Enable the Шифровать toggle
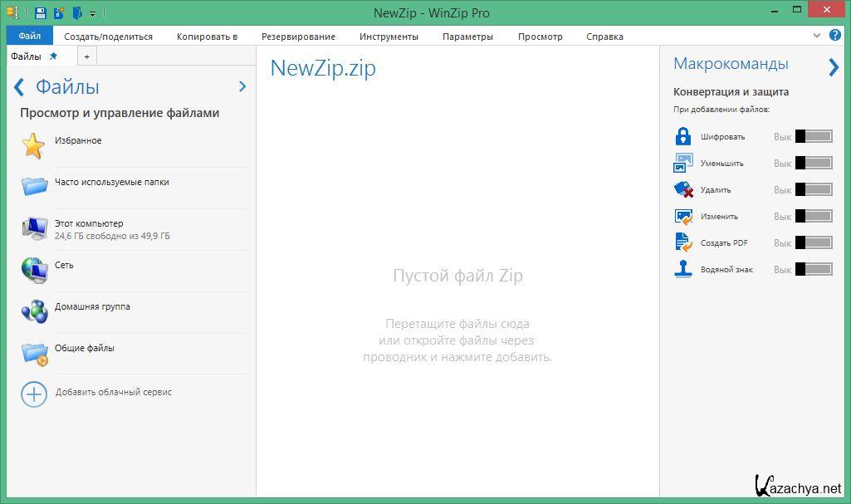 (814, 136)
